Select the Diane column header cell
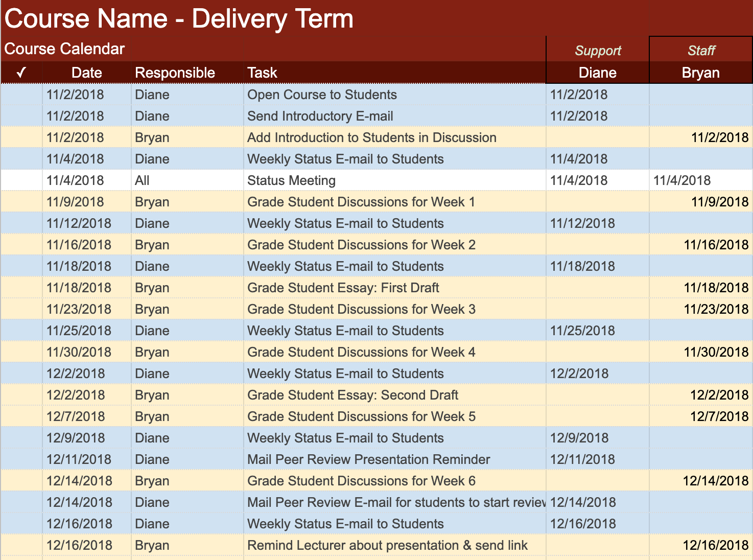 point(598,73)
